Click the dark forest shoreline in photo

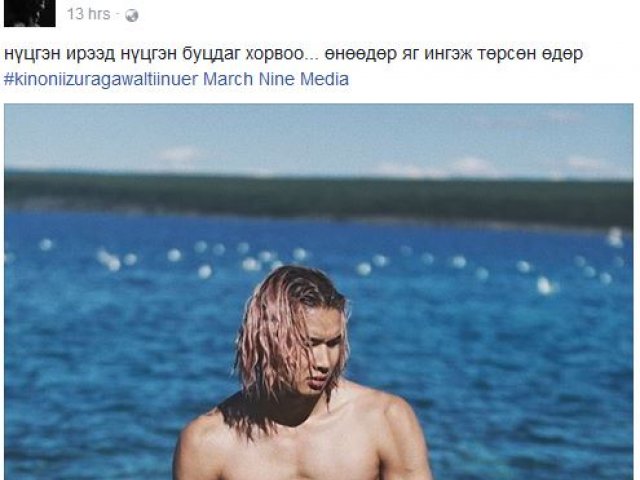click(x=318, y=196)
